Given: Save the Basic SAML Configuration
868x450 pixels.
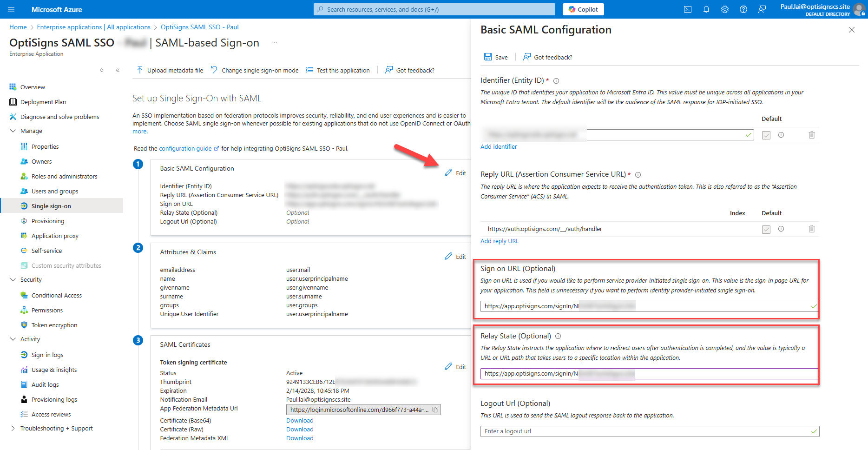Looking at the screenshot, I should pyautogui.click(x=496, y=57).
